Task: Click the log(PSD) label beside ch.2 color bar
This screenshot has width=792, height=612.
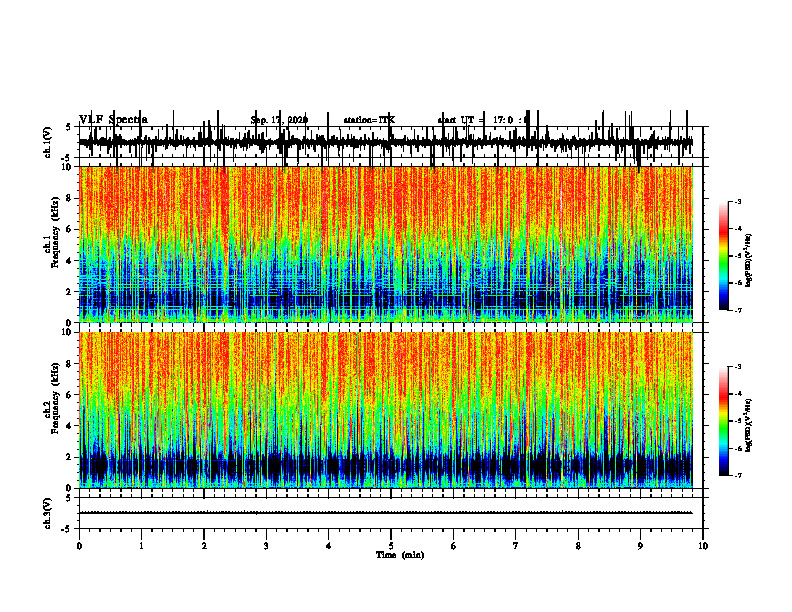Action: (749, 426)
